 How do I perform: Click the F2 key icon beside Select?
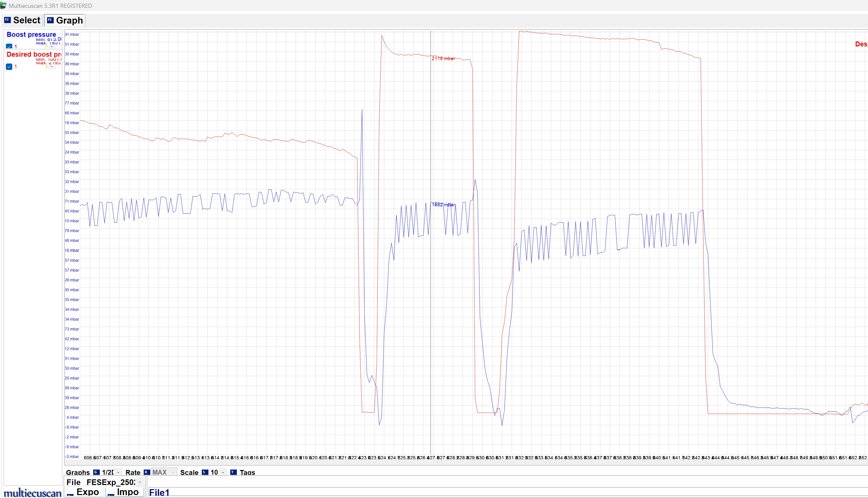click(x=7, y=20)
